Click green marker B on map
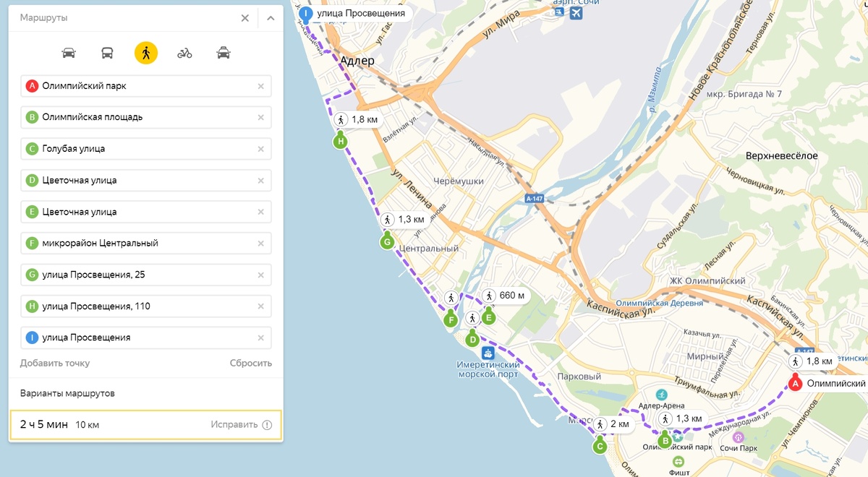 (665, 440)
